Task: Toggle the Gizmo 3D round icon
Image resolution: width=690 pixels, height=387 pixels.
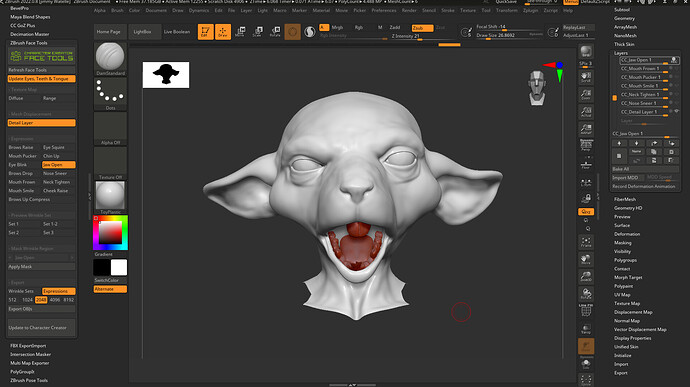Action: tap(293, 32)
